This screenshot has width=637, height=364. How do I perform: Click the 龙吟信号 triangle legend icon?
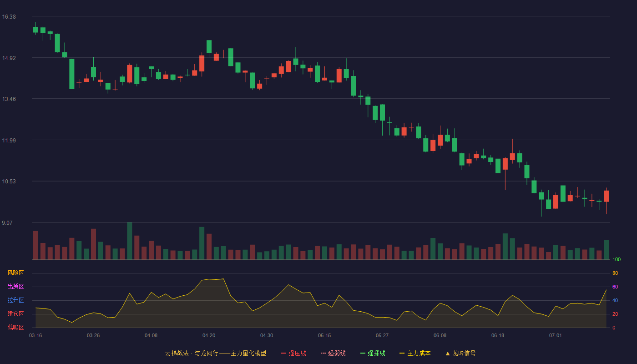click(448, 353)
